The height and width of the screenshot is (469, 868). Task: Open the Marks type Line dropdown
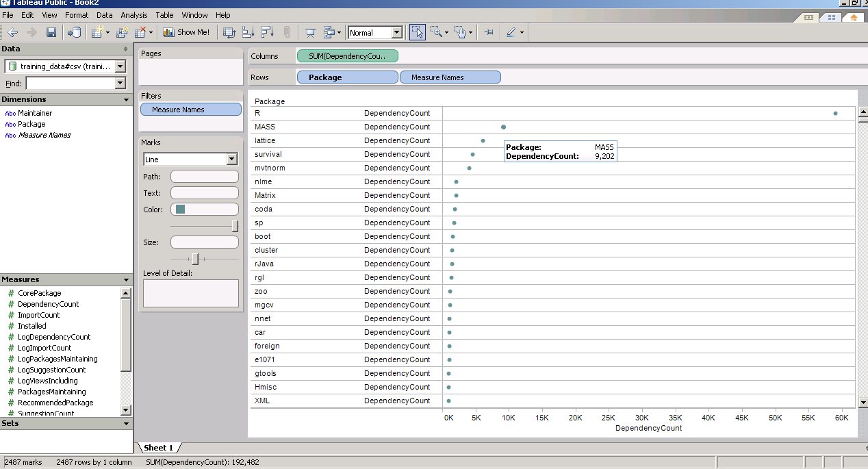(231, 160)
